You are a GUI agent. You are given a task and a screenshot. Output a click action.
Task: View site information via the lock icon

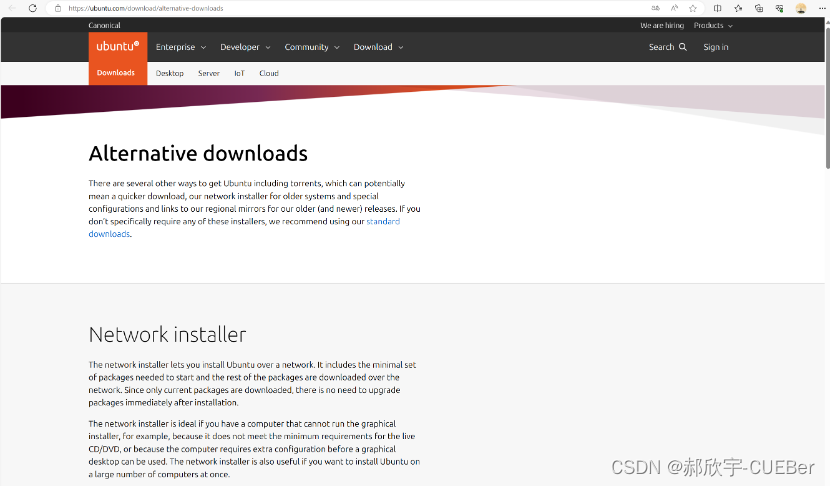tap(58, 8)
